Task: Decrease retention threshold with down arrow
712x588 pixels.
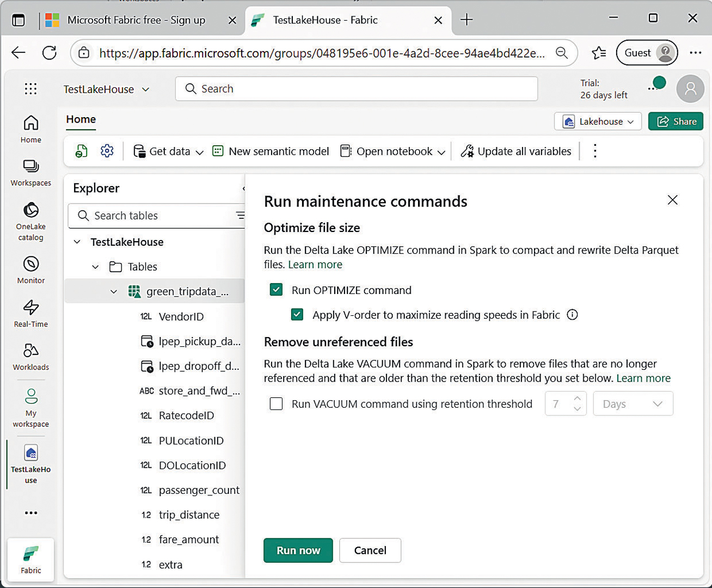Action: click(x=577, y=409)
